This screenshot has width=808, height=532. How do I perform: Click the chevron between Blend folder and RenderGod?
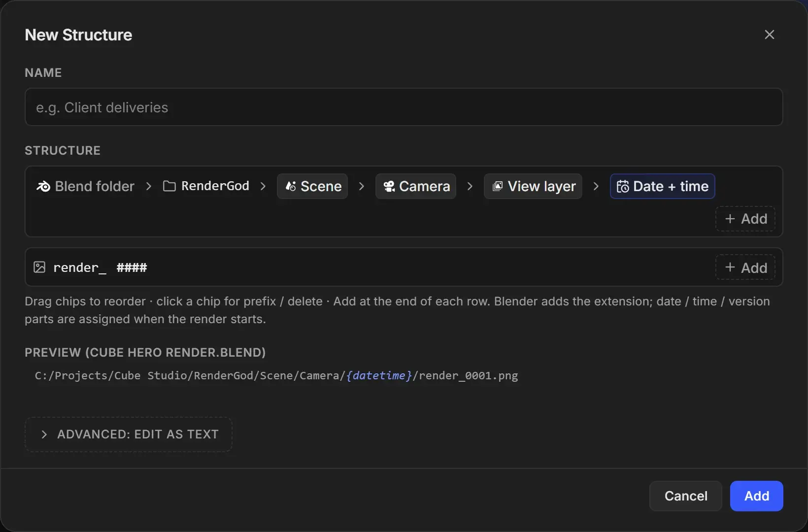point(149,186)
